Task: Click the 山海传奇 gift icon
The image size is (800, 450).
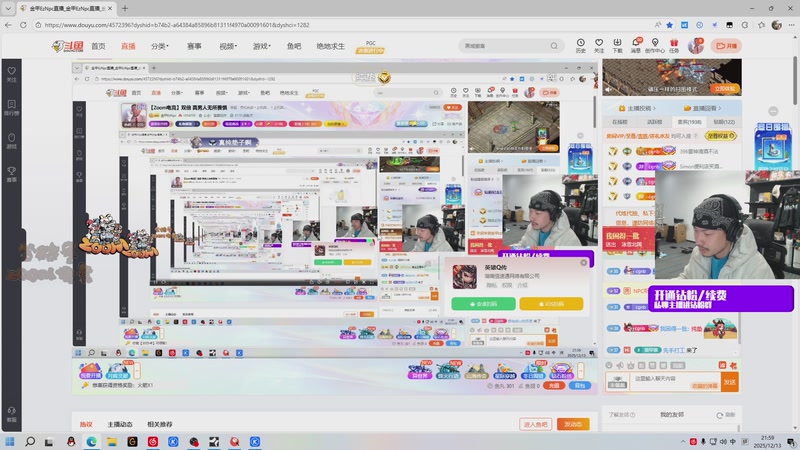Action: pos(476,371)
